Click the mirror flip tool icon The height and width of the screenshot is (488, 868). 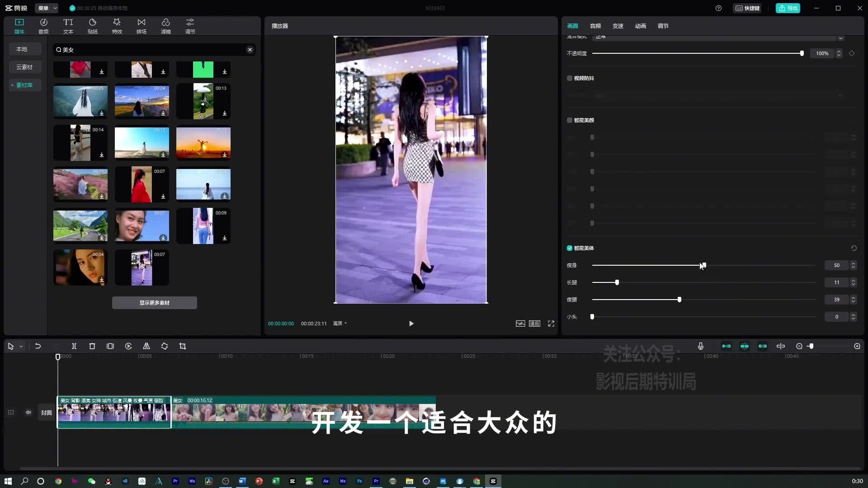146,346
